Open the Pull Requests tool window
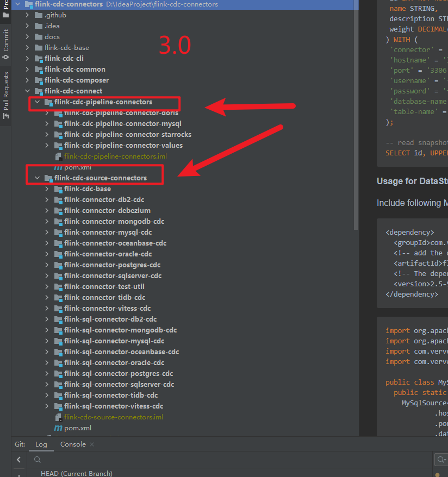Image resolution: width=448 pixels, height=477 pixels. coord(5,95)
